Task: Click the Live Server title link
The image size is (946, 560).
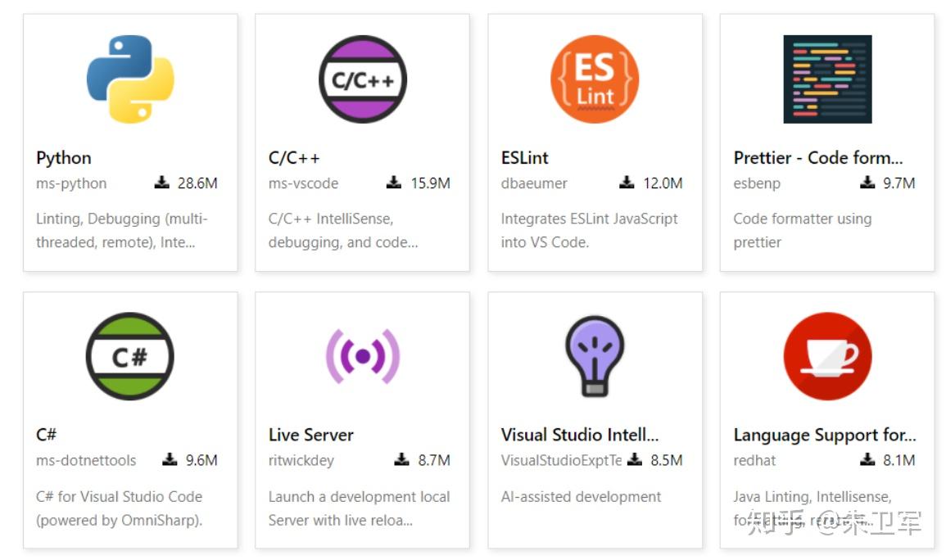Action: (x=310, y=435)
